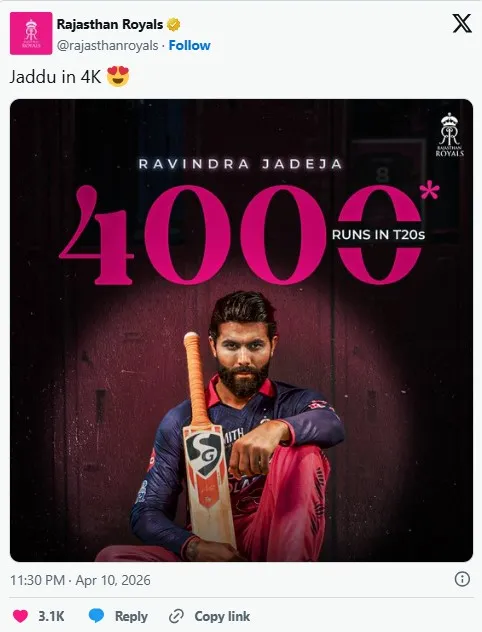
Task: Open the @rajasthanroyals handle link
Action: [107, 46]
